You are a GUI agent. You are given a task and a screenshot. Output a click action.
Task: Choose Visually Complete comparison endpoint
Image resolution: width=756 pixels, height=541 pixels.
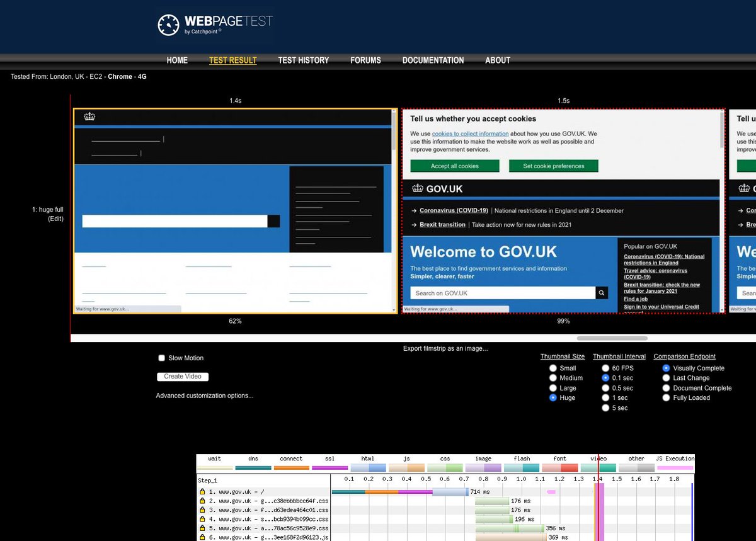pos(667,368)
